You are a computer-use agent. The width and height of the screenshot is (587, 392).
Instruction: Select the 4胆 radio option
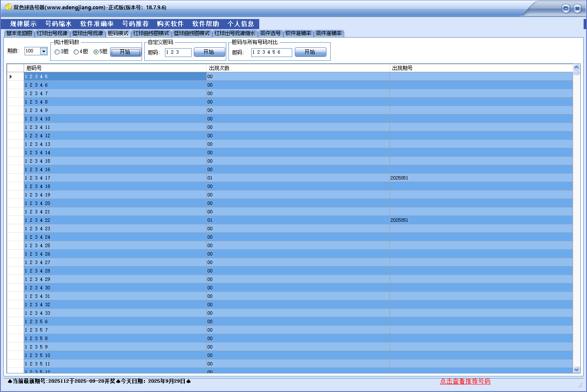click(76, 52)
